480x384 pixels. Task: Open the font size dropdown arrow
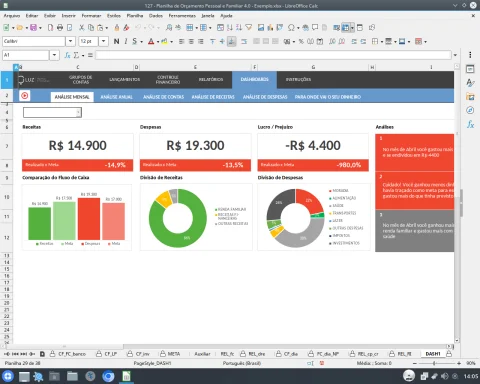[104, 41]
